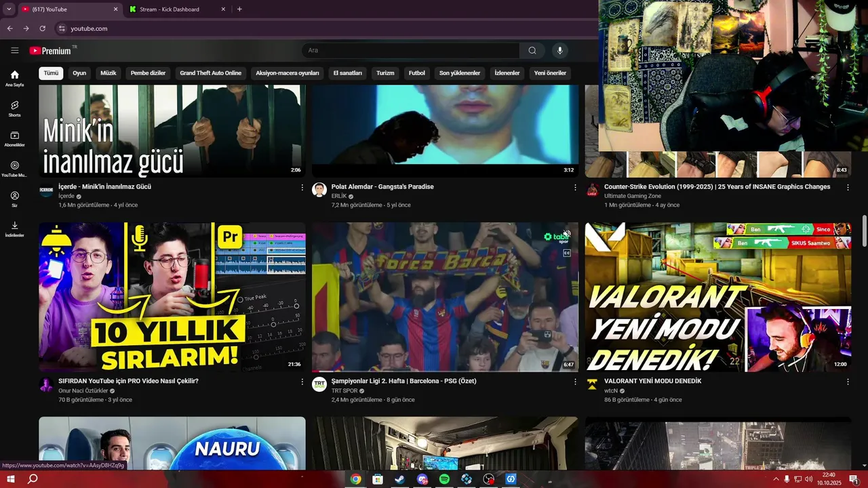Select the Pembe diziler chip
The image size is (868, 488).
[x=148, y=73]
